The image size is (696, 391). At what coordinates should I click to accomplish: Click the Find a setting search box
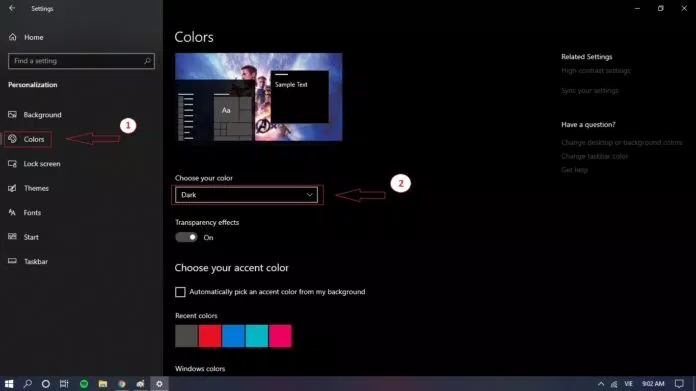point(81,61)
